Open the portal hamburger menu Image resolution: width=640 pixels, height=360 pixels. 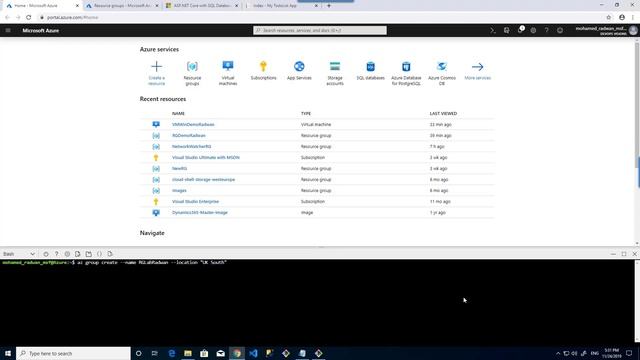[8, 30]
